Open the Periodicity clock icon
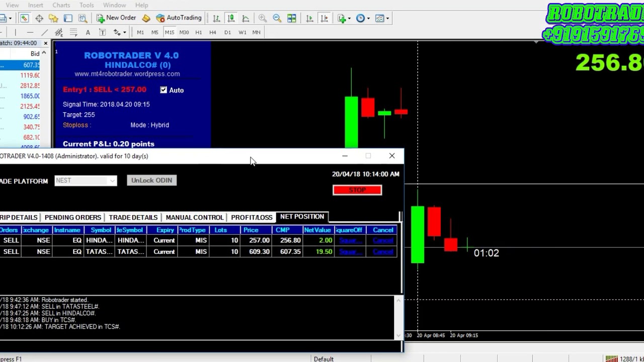This screenshot has width=644, height=362. pos(360,18)
